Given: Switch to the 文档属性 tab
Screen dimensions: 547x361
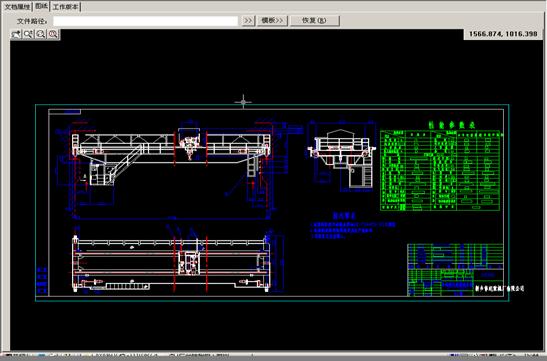Looking at the screenshot, I should pyautogui.click(x=17, y=7).
